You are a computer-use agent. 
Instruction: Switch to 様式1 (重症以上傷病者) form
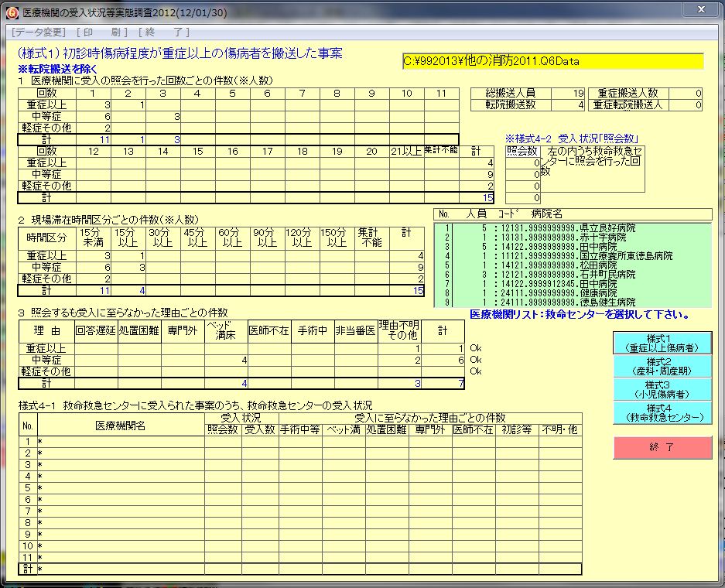click(x=662, y=343)
